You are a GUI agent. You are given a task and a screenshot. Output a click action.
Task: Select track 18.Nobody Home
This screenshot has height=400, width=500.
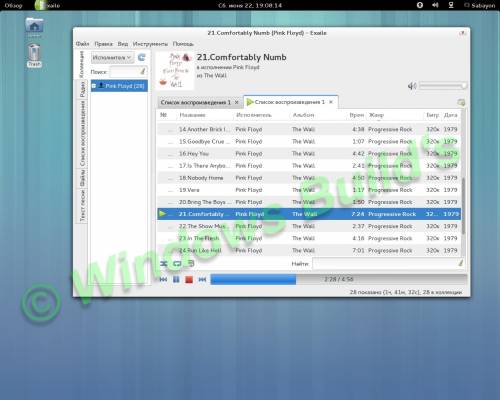(x=309, y=178)
